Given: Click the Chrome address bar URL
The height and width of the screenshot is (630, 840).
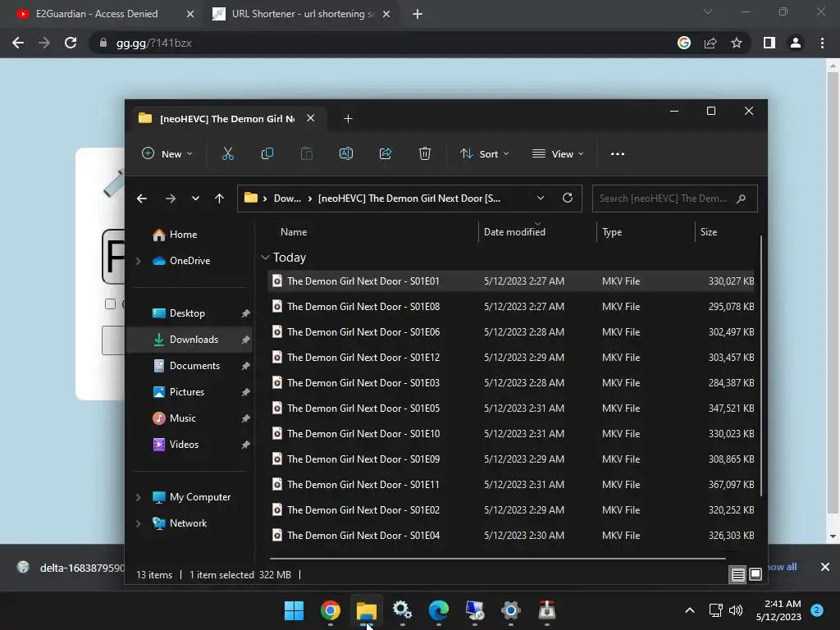Looking at the screenshot, I should [x=153, y=43].
